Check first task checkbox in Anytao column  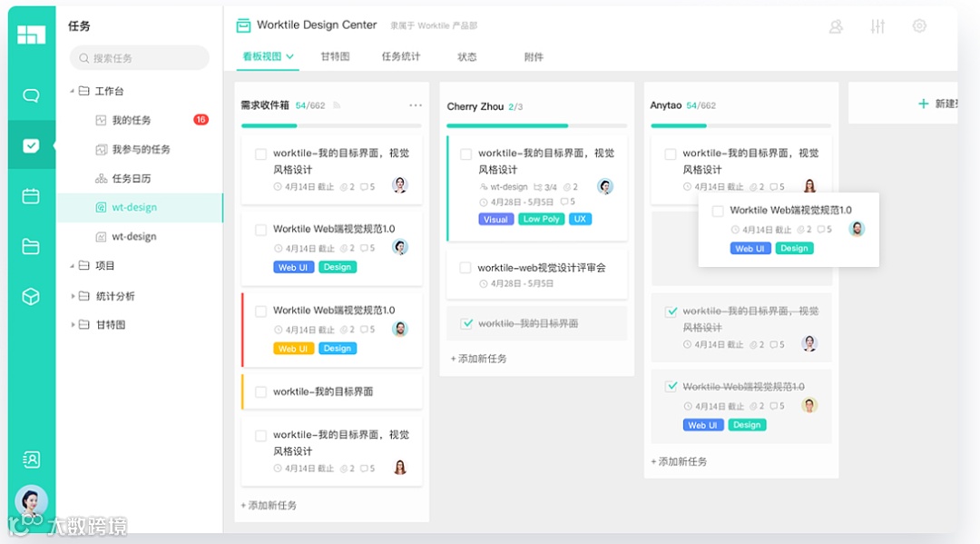670,153
